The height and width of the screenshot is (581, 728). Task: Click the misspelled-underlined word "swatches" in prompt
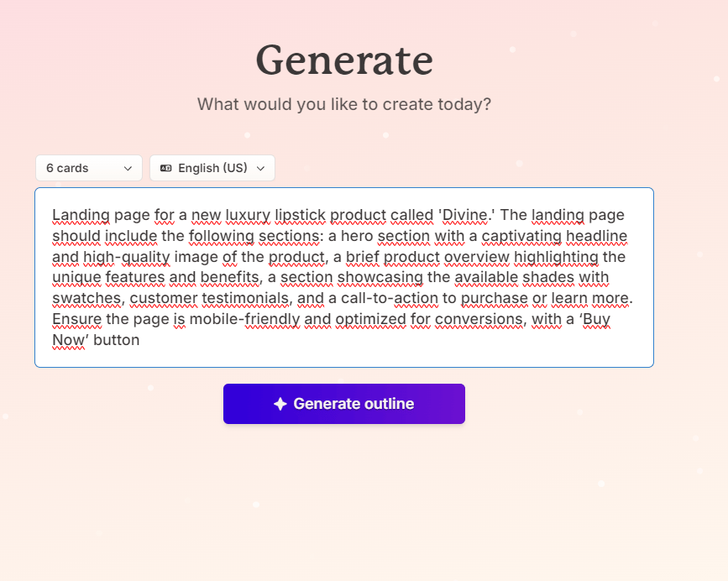[x=86, y=299]
